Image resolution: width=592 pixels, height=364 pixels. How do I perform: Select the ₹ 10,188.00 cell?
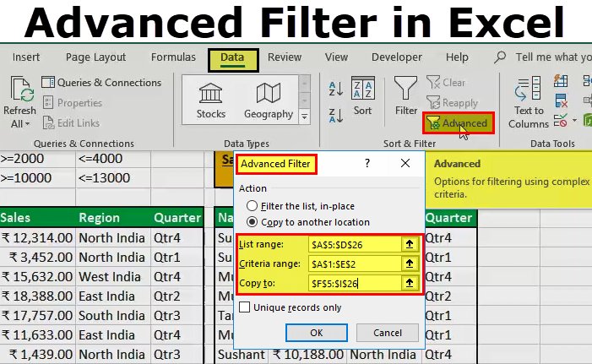pos(308,354)
